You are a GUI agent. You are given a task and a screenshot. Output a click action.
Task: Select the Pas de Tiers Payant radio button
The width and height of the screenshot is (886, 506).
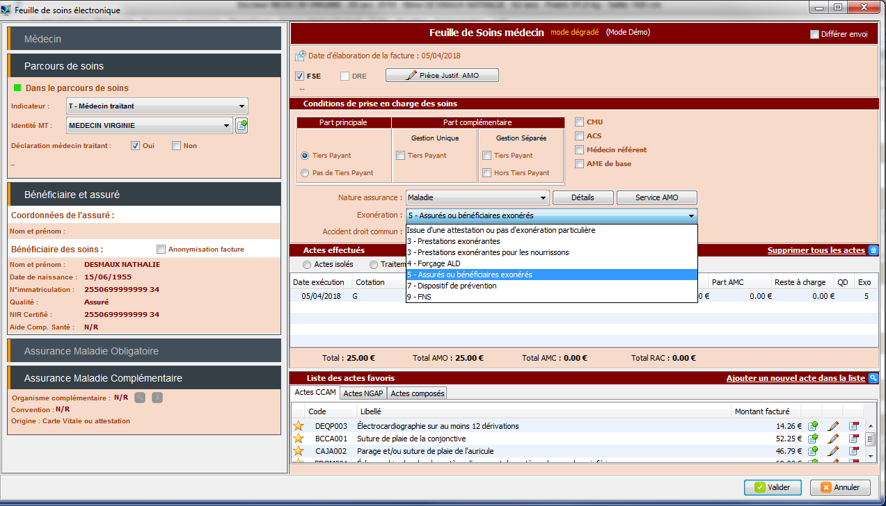[x=305, y=173]
